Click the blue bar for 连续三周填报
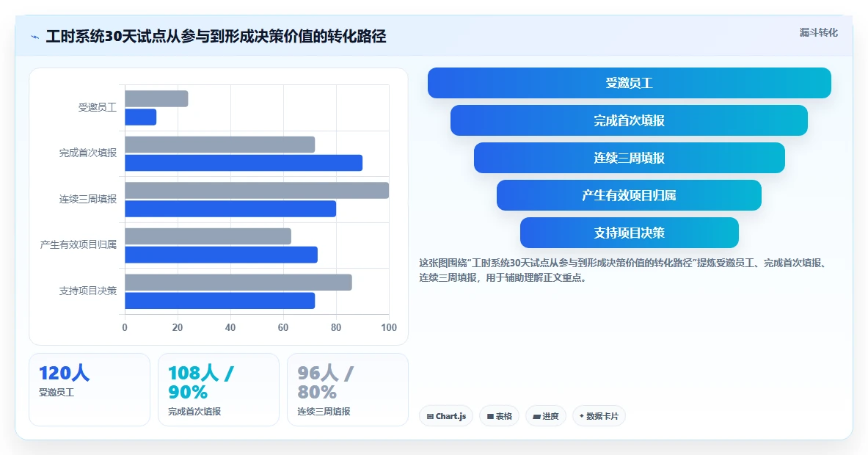 230,208
